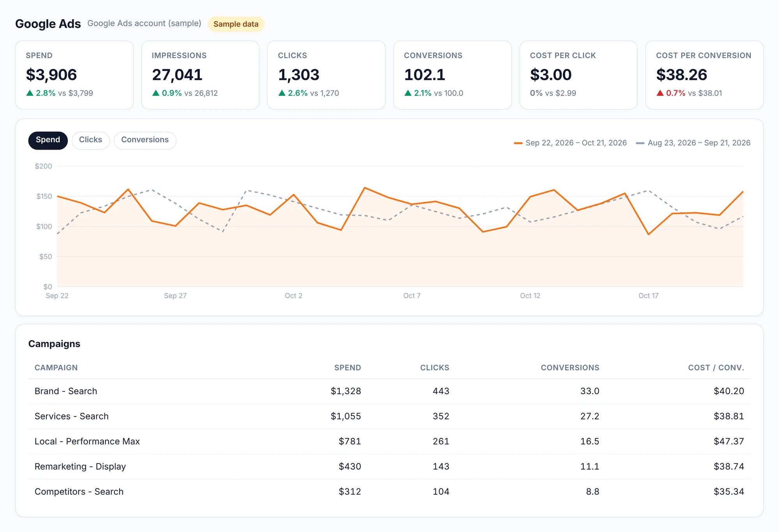
Task: Click legend label Aug 23, 2026 – Sep 21, 2026
Action: point(699,143)
